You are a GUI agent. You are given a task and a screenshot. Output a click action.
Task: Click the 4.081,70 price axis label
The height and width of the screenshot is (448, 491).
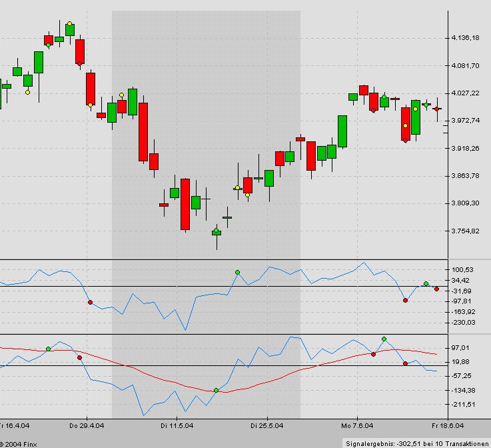click(x=465, y=66)
